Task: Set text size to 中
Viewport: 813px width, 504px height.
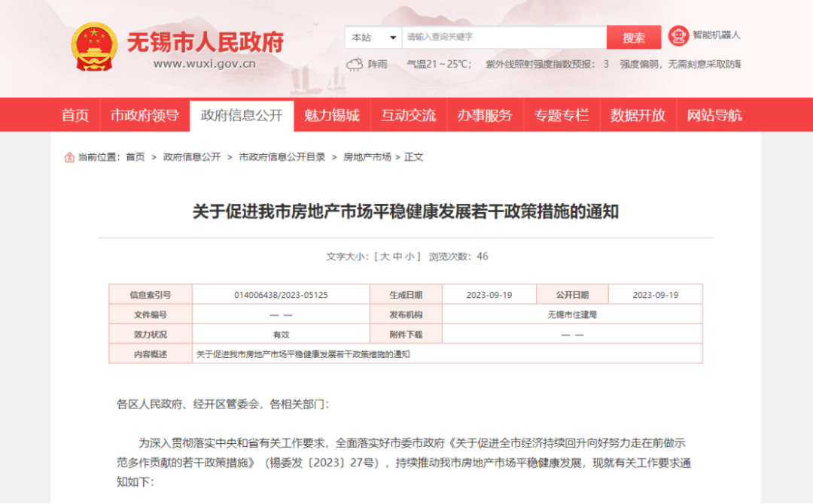Action: [x=399, y=255]
